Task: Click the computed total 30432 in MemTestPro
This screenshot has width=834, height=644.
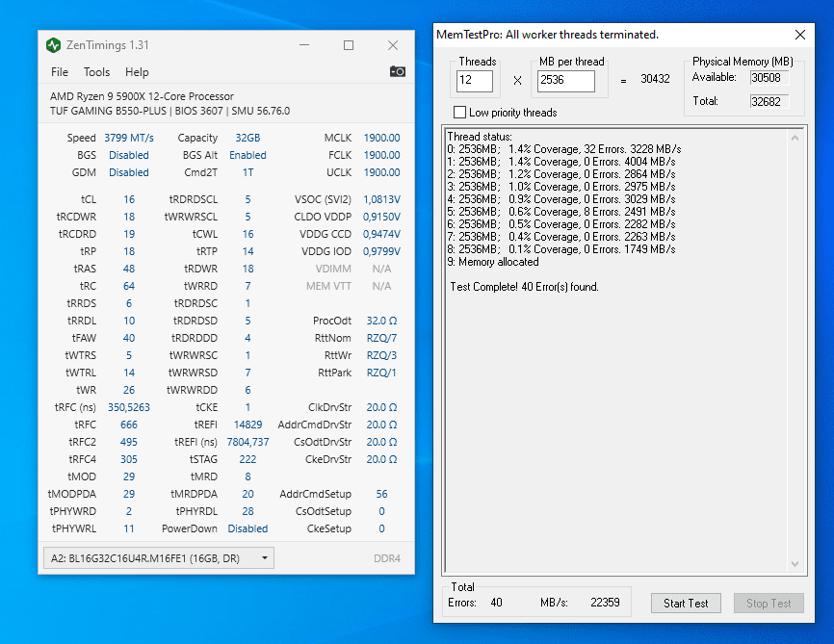Action: (x=655, y=79)
